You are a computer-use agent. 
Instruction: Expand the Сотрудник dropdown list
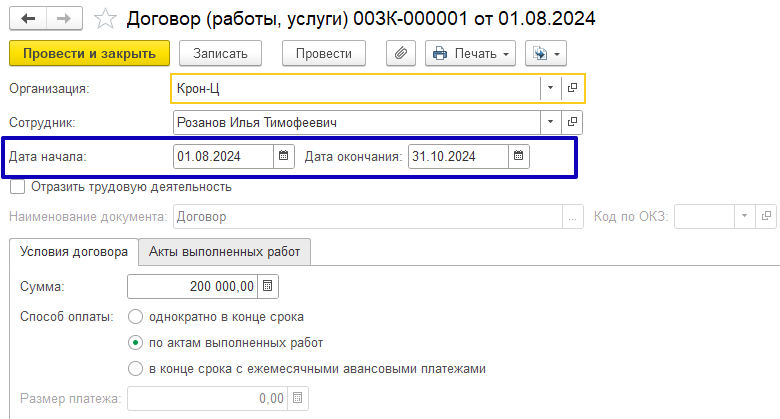551,122
